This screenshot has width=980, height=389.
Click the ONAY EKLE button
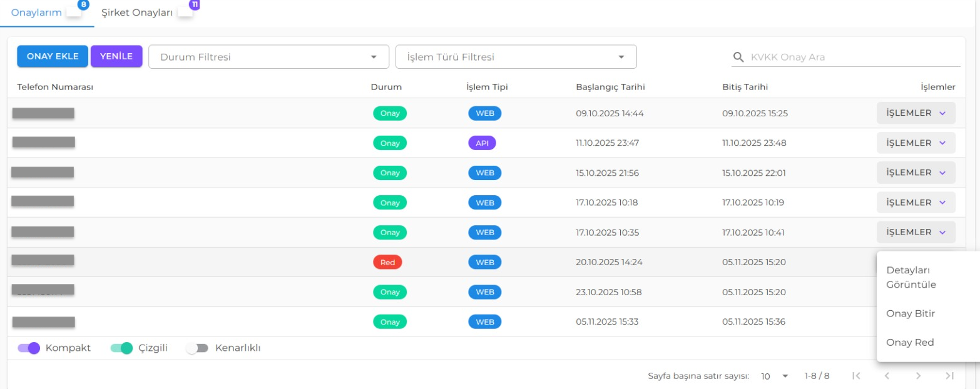[x=53, y=56]
